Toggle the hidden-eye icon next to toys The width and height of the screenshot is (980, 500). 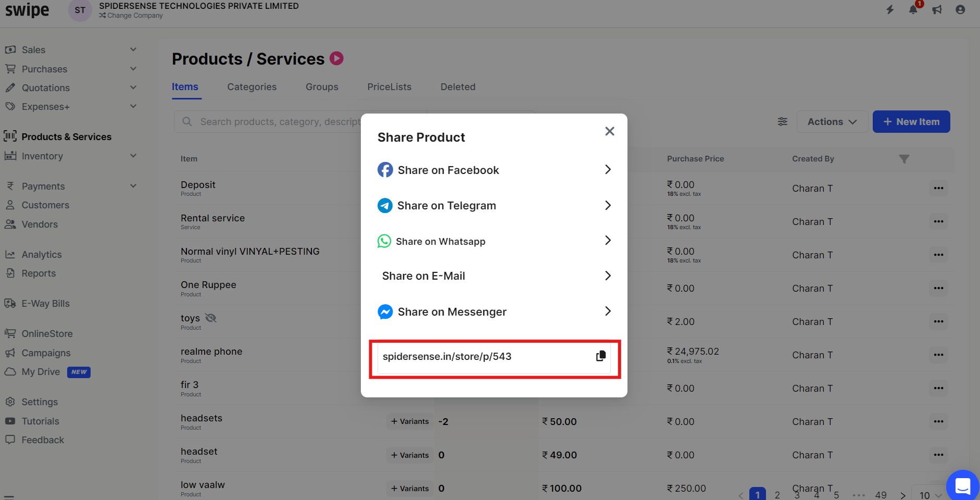211,318
